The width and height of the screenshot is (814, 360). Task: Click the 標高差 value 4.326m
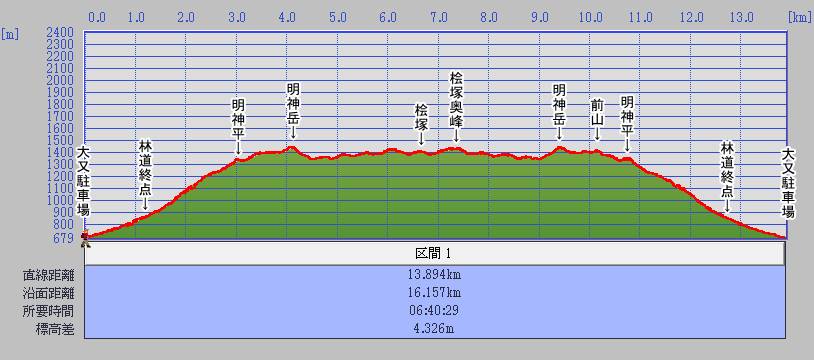coord(435,329)
